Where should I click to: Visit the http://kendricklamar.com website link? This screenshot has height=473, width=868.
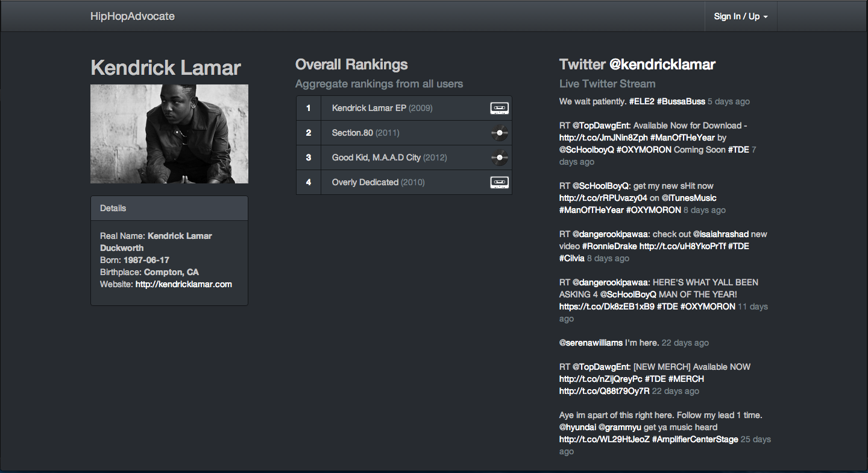(183, 284)
